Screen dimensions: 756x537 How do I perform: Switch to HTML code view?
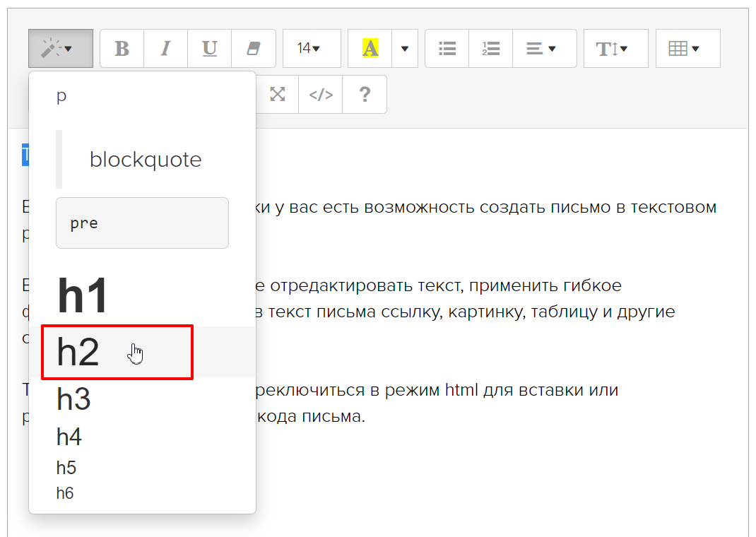pos(321,95)
